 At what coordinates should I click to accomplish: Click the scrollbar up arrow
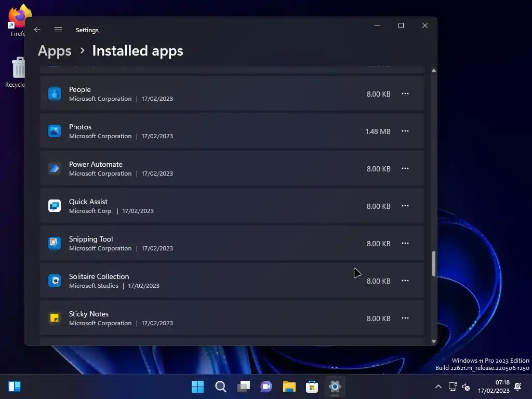434,71
